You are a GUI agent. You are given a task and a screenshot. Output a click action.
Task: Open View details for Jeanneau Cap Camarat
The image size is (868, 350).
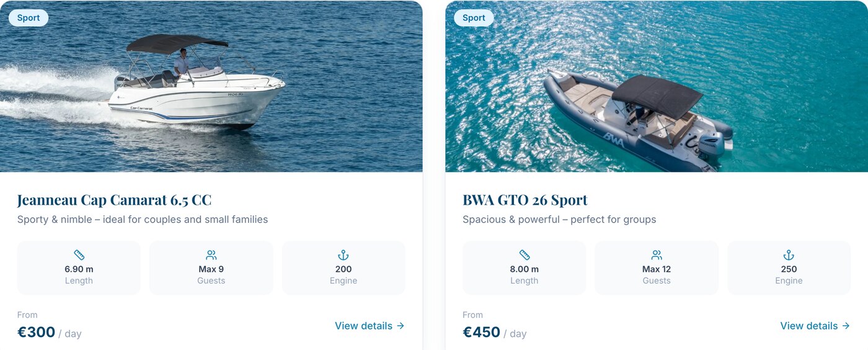click(370, 326)
